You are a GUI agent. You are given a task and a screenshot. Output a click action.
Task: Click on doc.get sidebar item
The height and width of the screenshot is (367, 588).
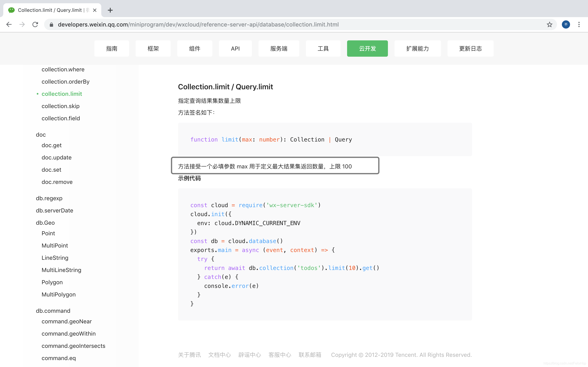tap(51, 145)
